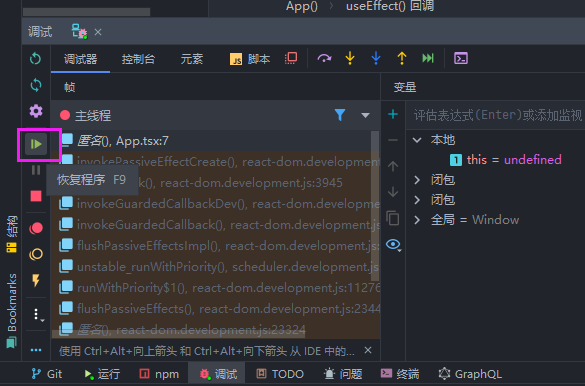Run to cursor green icon

428,59
